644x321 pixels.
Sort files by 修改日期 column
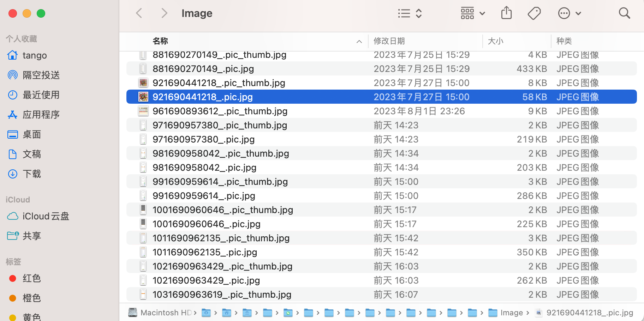click(x=389, y=41)
